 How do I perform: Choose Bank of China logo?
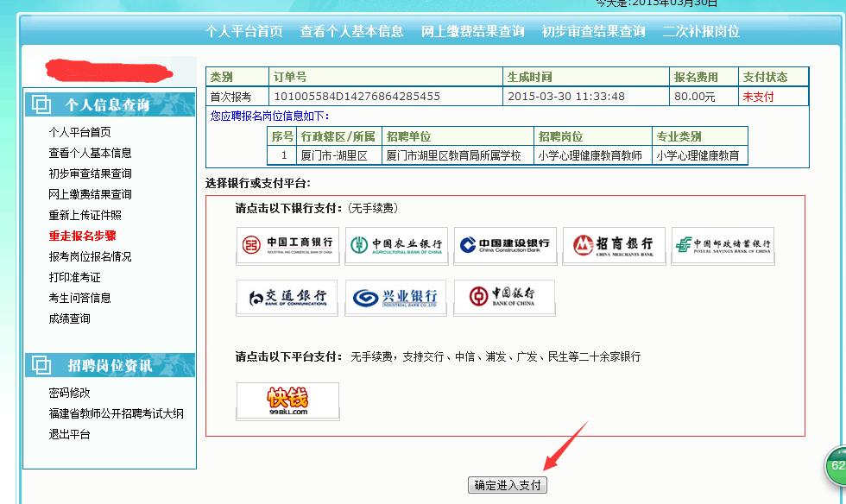coord(505,298)
